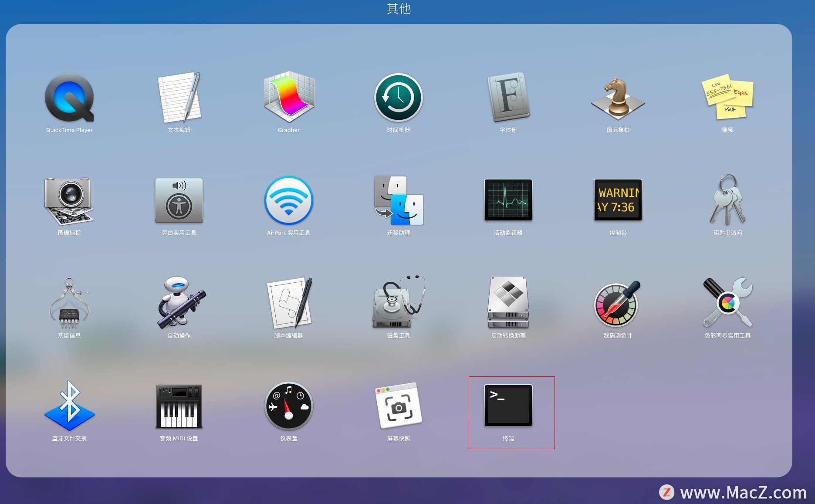Launch the 文本编辑 (TextEdit) app
815x504 pixels.
point(179,98)
